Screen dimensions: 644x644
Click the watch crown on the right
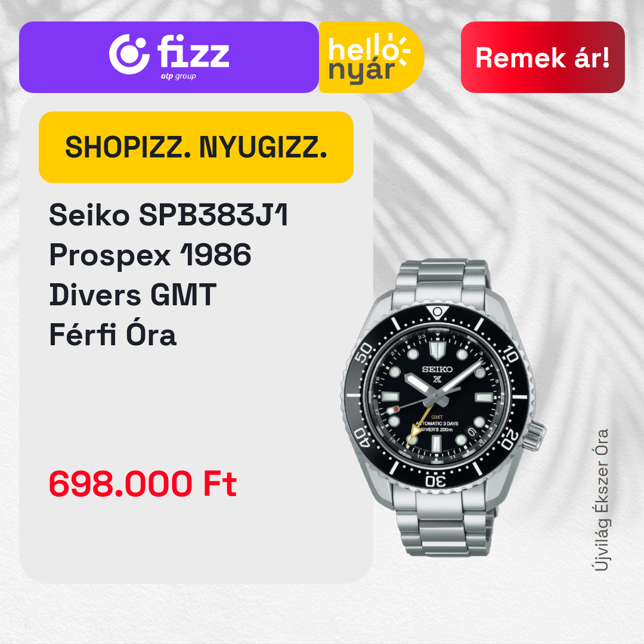[x=534, y=436]
